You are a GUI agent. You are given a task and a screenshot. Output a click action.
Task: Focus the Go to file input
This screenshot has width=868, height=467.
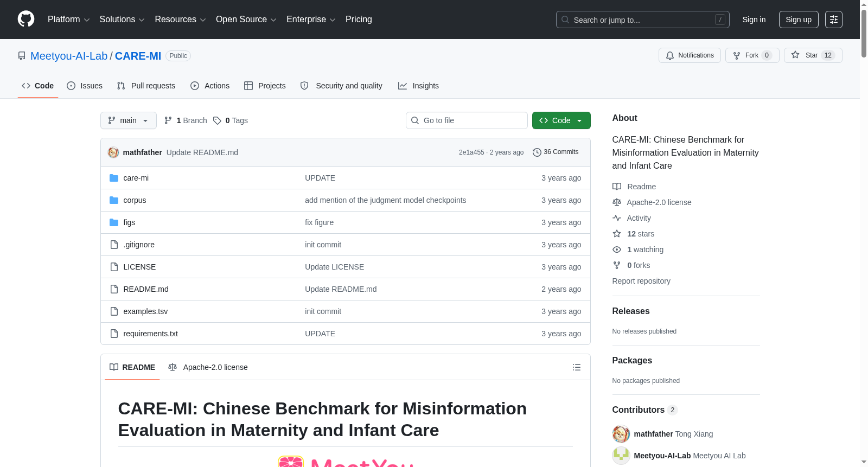point(467,120)
